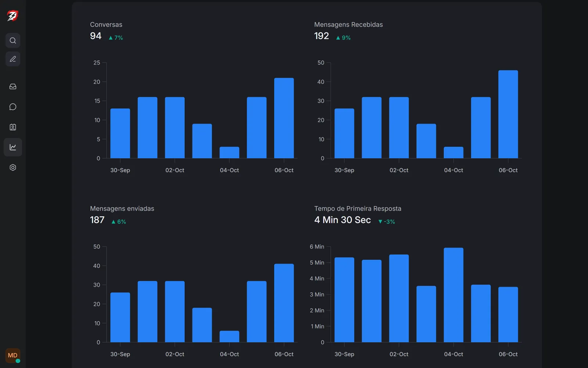Open the search icon in the sidebar
588x368 pixels.
pyautogui.click(x=13, y=40)
